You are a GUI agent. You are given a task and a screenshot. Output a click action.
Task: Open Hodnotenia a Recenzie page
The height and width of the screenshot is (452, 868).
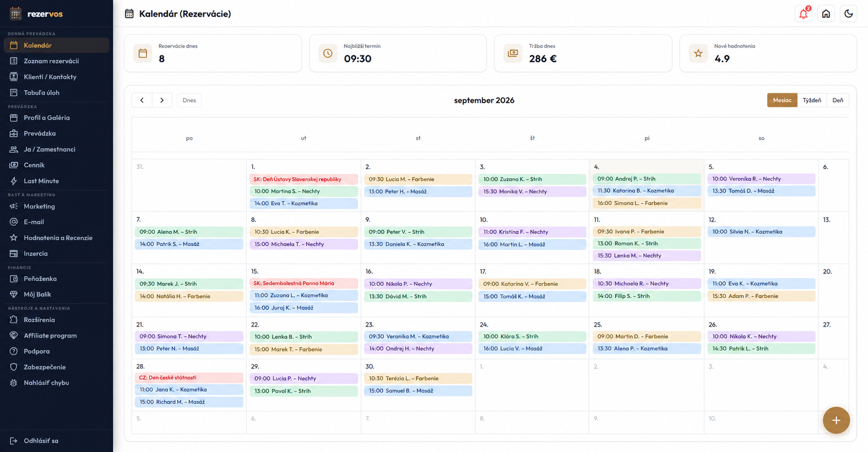56,238
